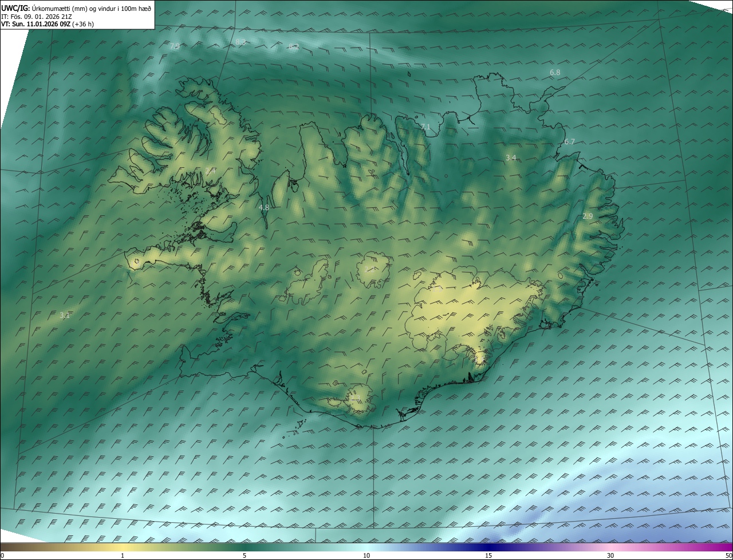733x560 pixels.
Task: Click the 8.3 precipitation value label
Action: point(241,42)
